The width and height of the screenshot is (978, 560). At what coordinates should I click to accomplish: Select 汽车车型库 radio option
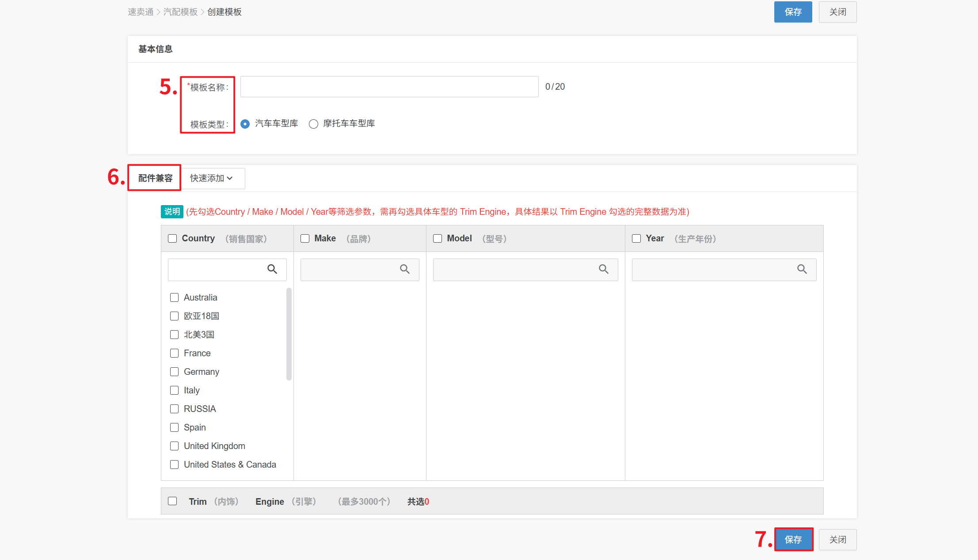tap(245, 124)
